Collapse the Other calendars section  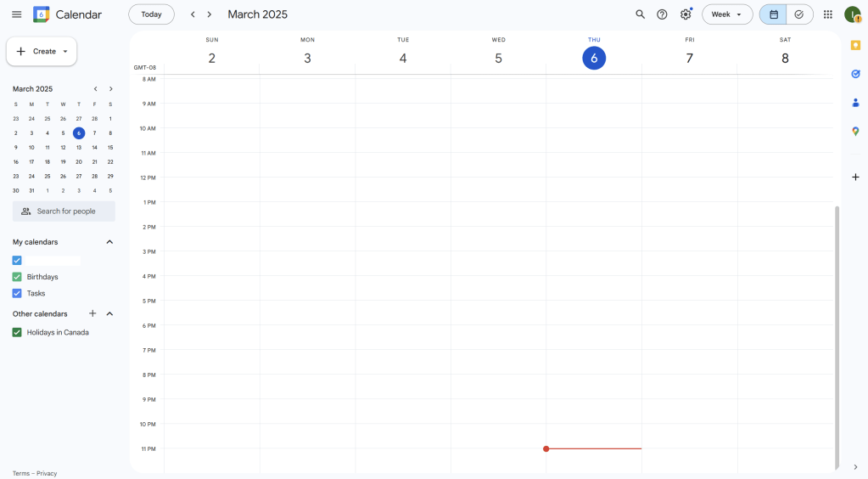pyautogui.click(x=109, y=313)
